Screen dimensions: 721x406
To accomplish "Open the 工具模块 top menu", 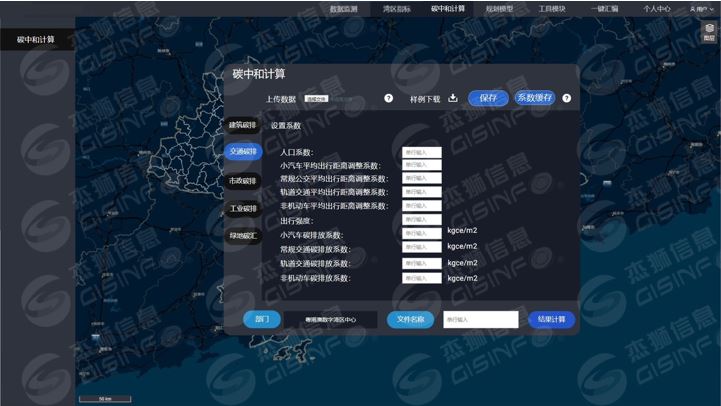I will pyautogui.click(x=552, y=9).
